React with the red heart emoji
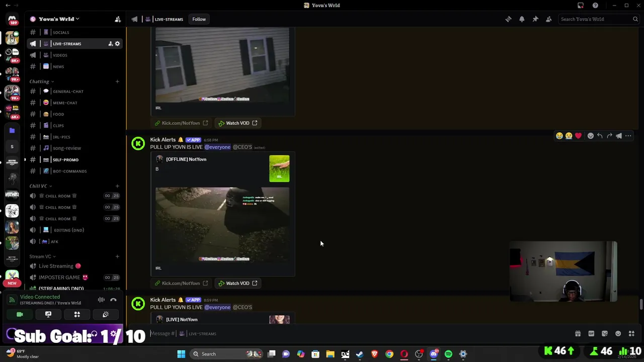 [578, 136]
